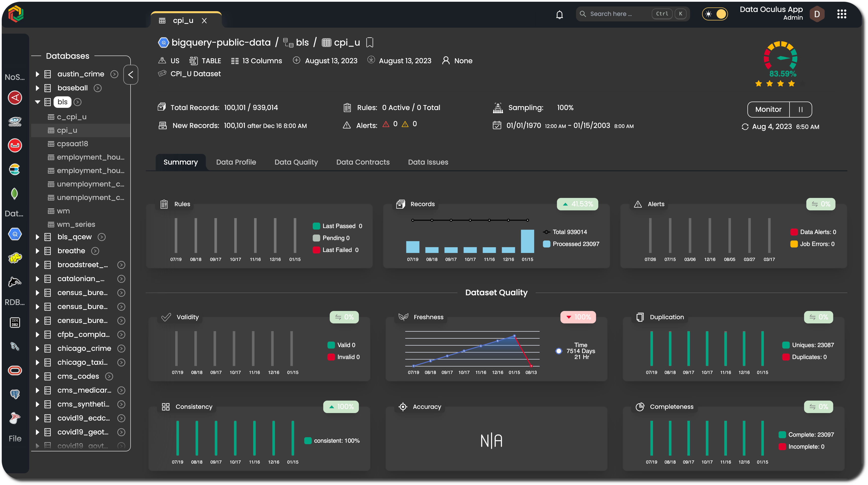Viewport: 868px width, 485px height.
Task: Open details arrow for bls dataset
Action: pos(77,102)
